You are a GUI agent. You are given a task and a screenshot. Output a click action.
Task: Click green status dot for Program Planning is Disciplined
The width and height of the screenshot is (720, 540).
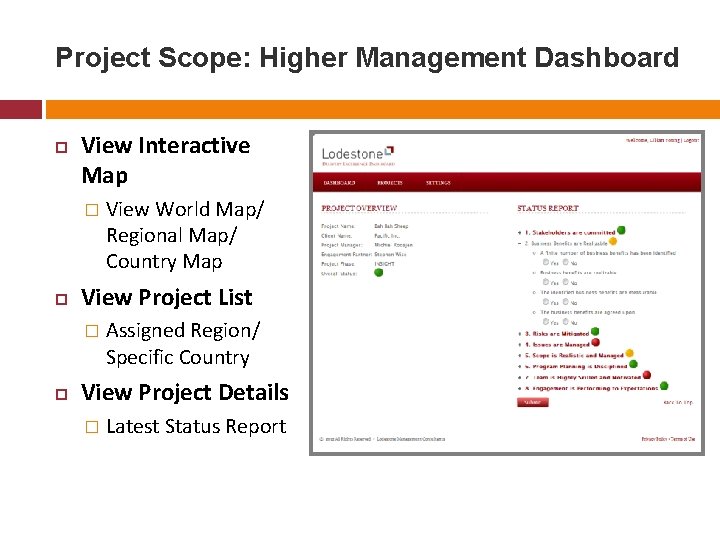[633, 364]
